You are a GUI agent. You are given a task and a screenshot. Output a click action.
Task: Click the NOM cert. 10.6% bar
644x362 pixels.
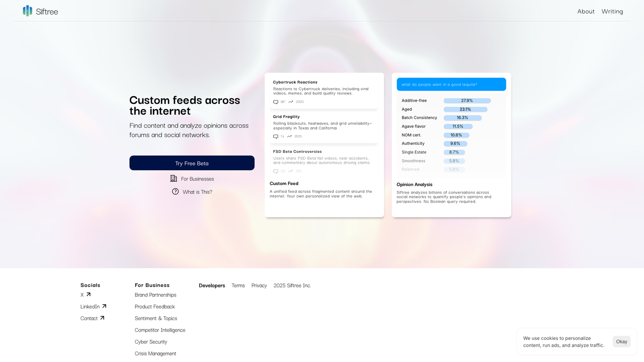pos(456,135)
